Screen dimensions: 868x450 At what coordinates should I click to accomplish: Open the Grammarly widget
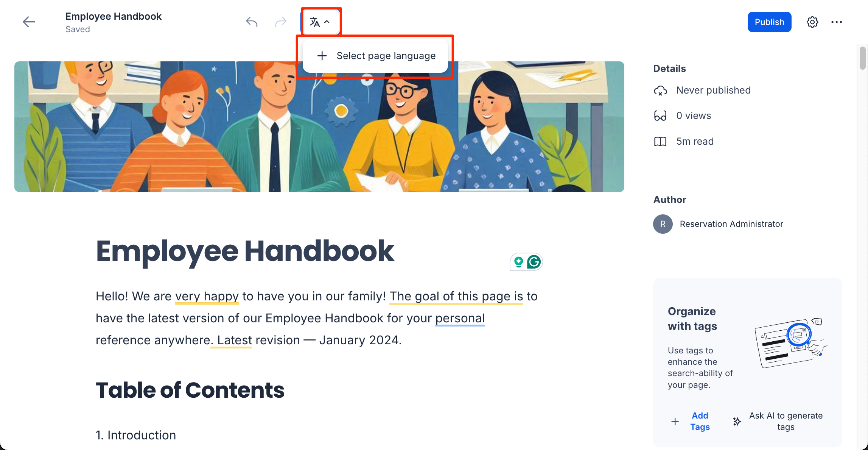point(534,262)
